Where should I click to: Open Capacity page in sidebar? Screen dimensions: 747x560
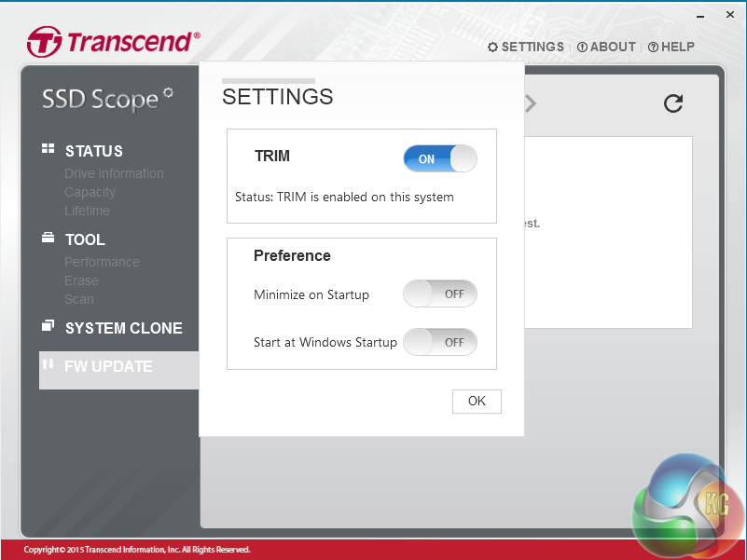[90, 192]
